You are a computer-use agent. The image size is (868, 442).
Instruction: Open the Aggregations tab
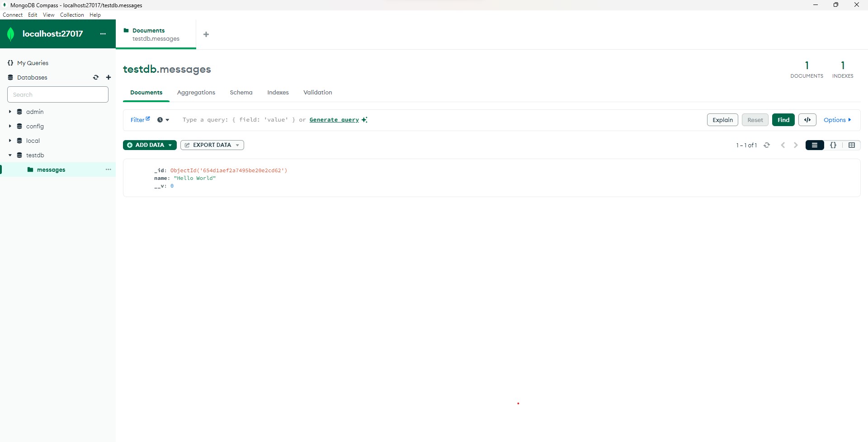click(196, 92)
